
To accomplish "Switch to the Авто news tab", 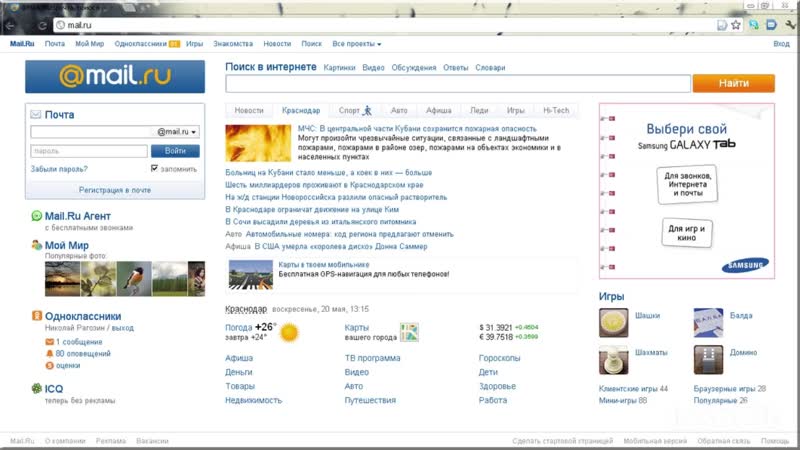I will coord(399,110).
